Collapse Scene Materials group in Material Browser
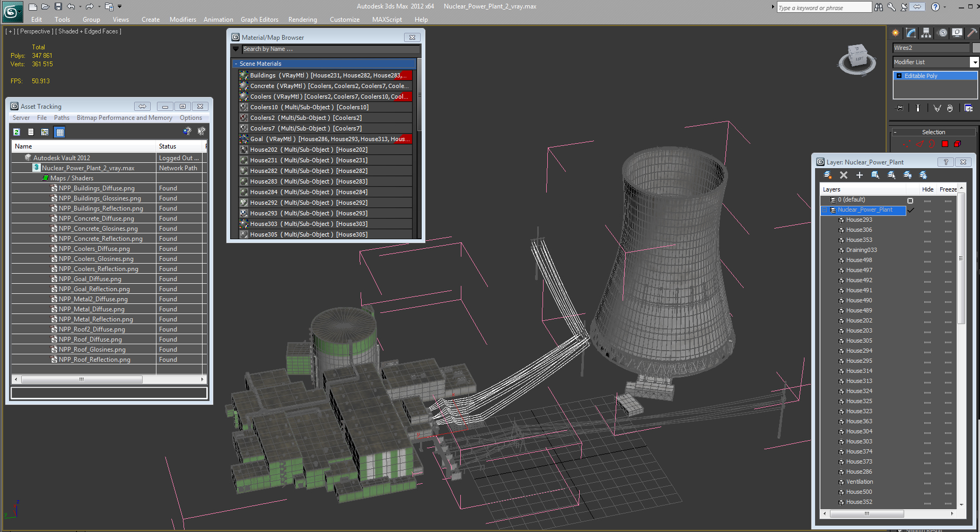 (236, 64)
